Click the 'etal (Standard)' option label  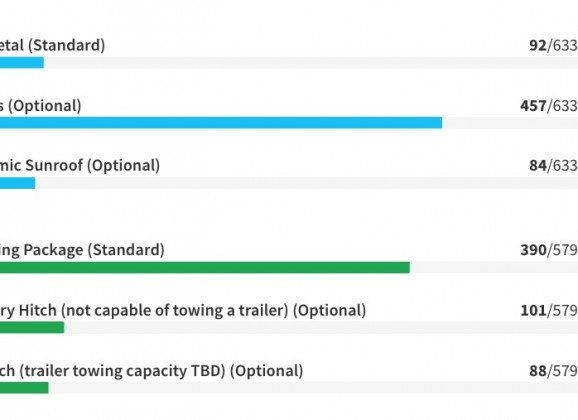pos(52,45)
